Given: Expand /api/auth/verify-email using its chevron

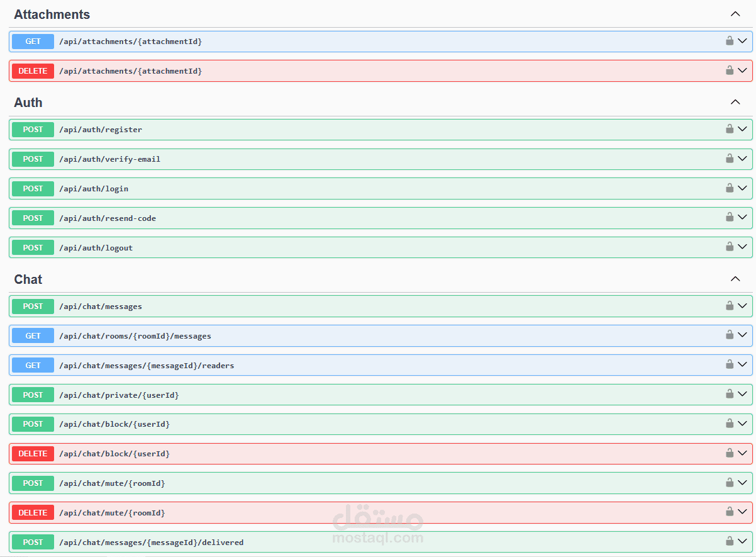Looking at the screenshot, I should click(x=743, y=159).
